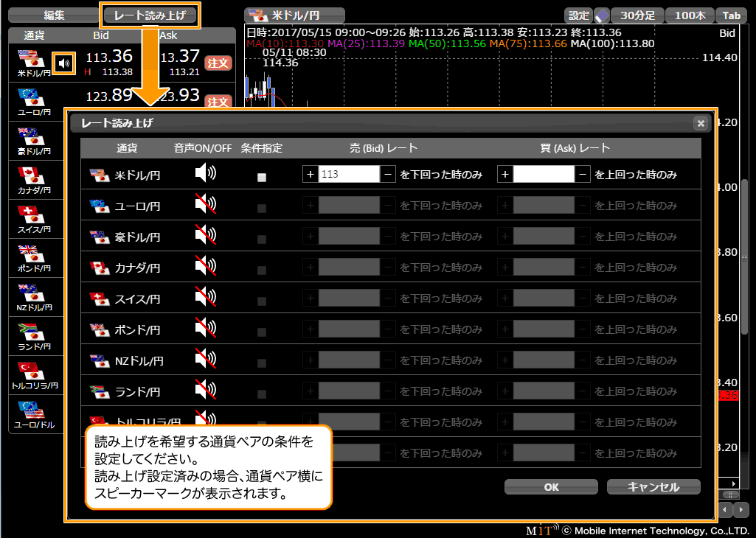
Task: Open chart 設定 settings button
Action: [x=579, y=15]
